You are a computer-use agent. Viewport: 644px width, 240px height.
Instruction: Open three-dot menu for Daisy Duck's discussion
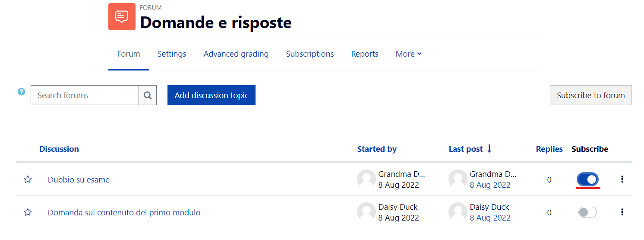pyautogui.click(x=622, y=212)
